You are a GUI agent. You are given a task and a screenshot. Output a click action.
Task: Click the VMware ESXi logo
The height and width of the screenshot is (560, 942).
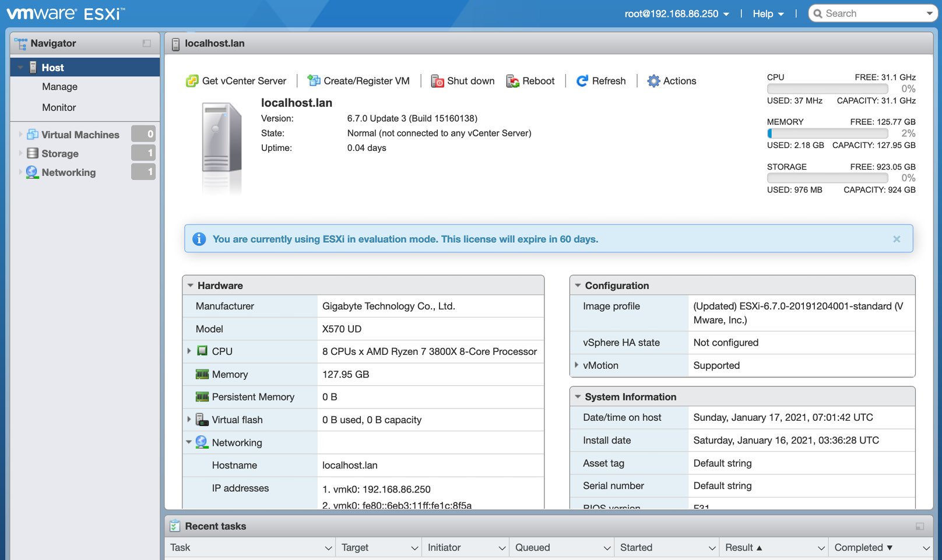click(x=65, y=13)
